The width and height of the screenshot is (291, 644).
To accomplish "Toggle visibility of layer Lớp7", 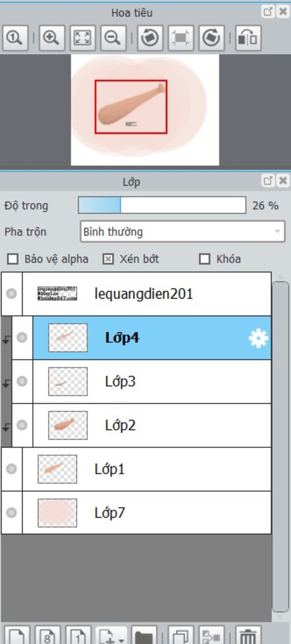I will 12,512.
